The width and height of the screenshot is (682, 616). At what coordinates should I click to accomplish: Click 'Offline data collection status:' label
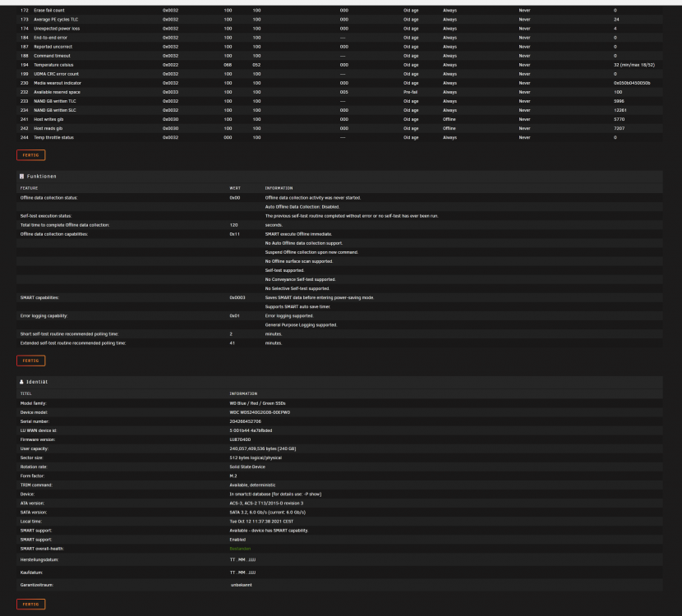click(48, 198)
